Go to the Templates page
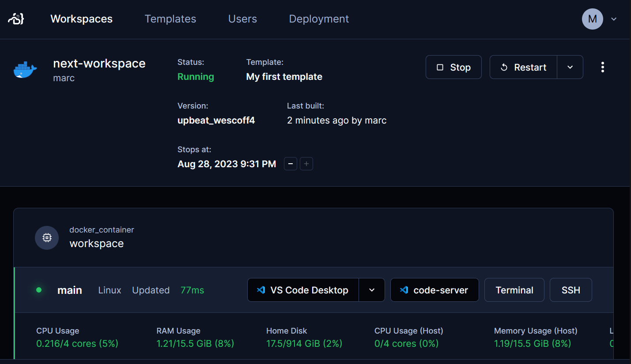Image resolution: width=631 pixels, height=364 pixels. [170, 19]
